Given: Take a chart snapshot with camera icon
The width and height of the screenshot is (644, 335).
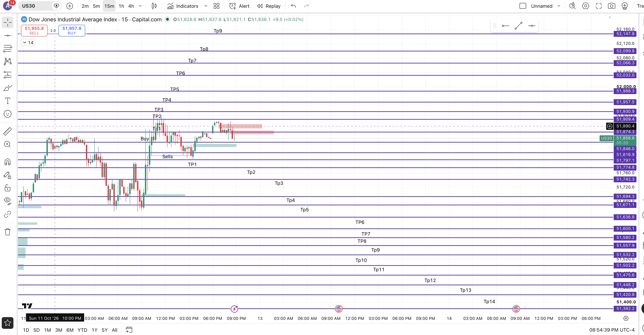Looking at the screenshot, I should pos(611,6).
